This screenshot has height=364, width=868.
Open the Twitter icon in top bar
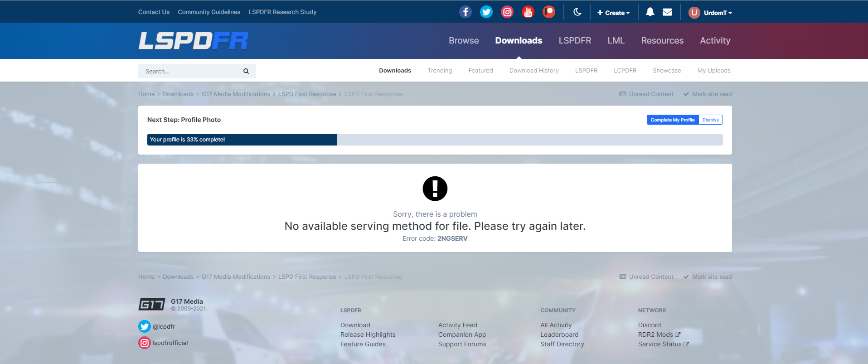pos(486,12)
